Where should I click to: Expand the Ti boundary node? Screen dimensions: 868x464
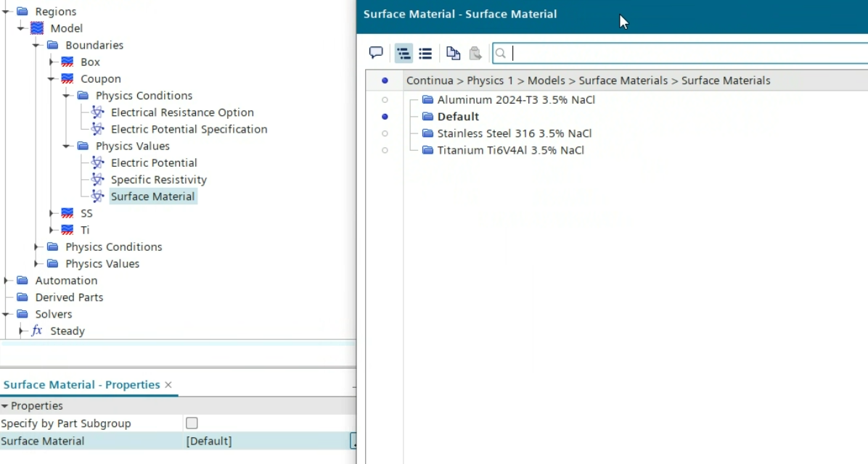[x=52, y=230]
